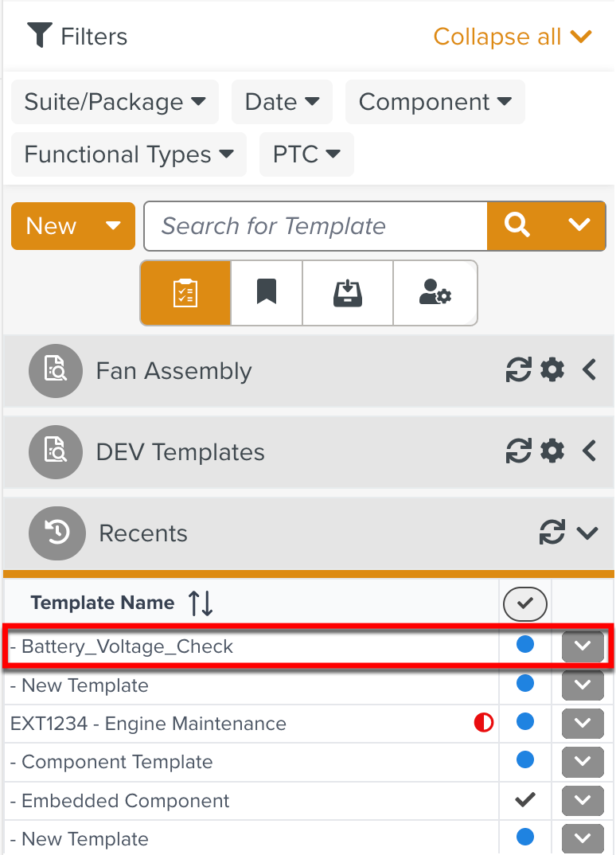
Task: Open the Suite/Package filter dropdown
Action: click(115, 102)
